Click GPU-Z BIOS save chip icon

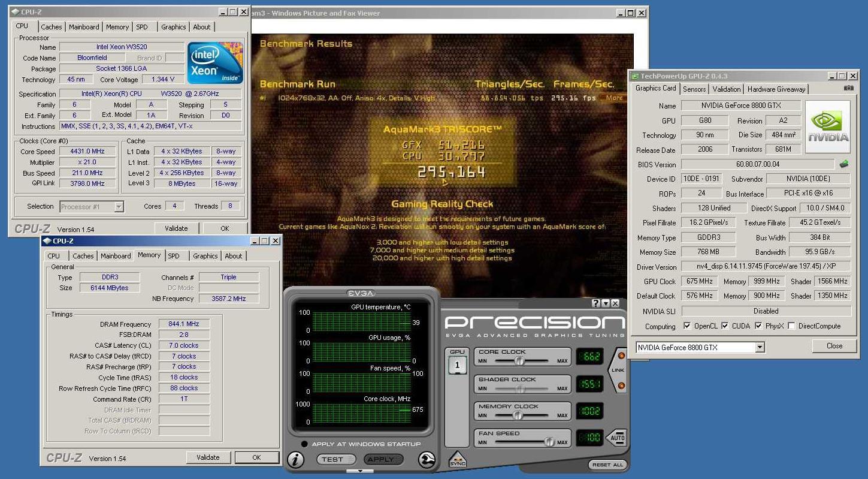point(844,164)
